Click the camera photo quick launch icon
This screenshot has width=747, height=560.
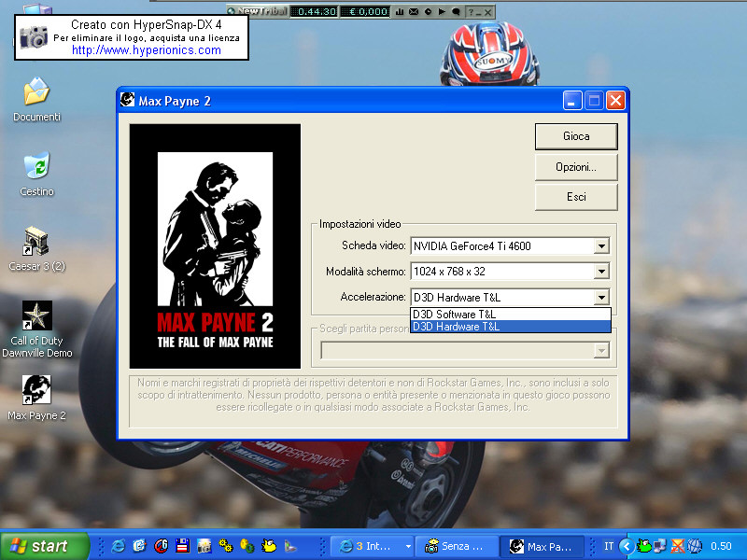[x=204, y=546]
